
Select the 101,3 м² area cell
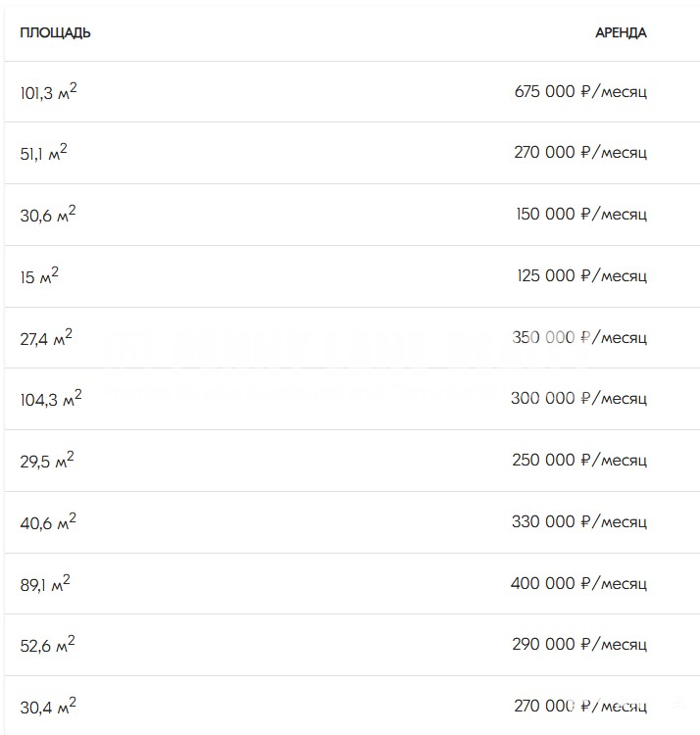[x=48, y=92]
